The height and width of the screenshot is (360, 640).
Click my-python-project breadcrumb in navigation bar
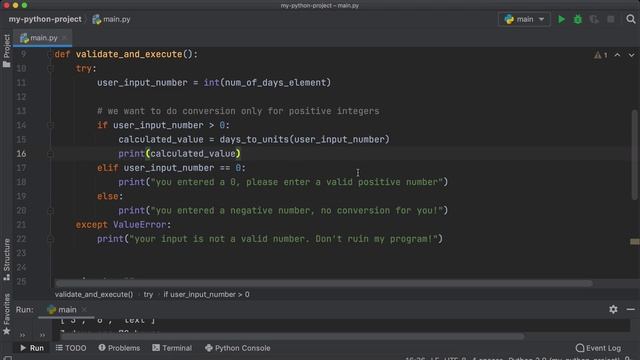point(45,19)
